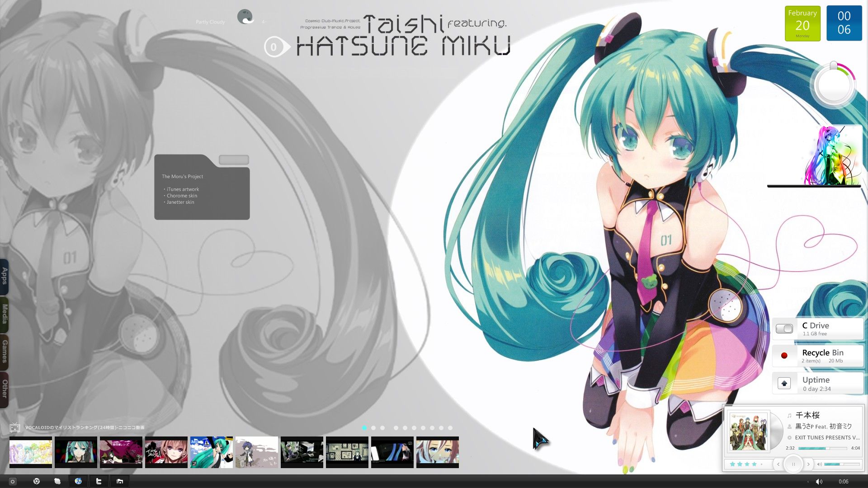Mute using the player speaker icon
The width and height of the screenshot is (868, 488).
pyautogui.click(x=819, y=464)
